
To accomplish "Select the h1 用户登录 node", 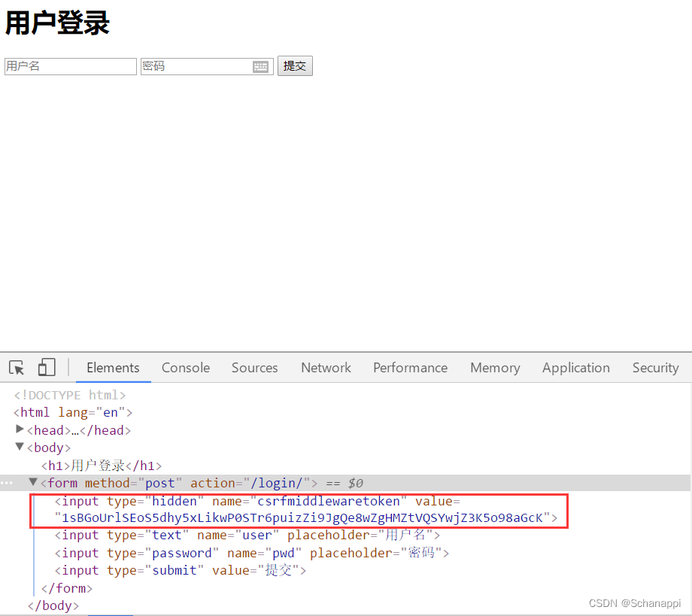I will 102,466.
